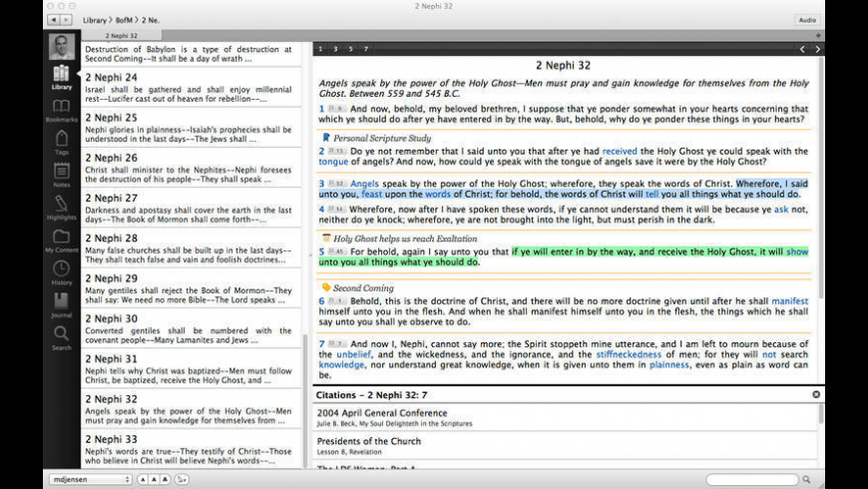Open Presidents of the Church citation
Image resolution: width=868 pixels, height=489 pixels.
[x=565, y=446]
